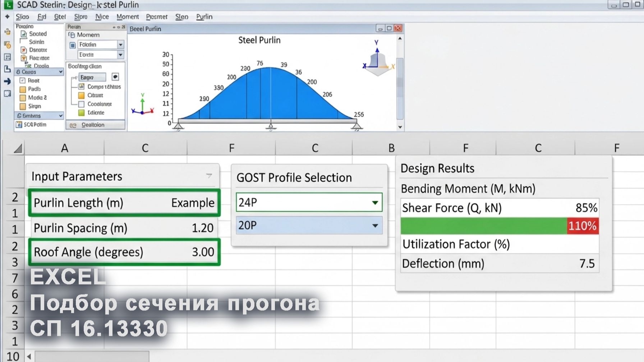
Task: Open the Nice menu
Action: [x=102, y=17]
